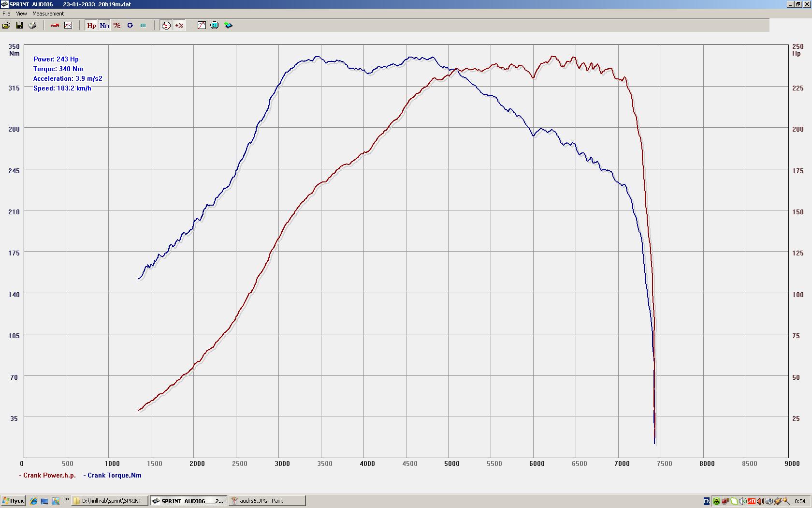Click the red car toolbar icon
The image size is (812, 508).
55,25
